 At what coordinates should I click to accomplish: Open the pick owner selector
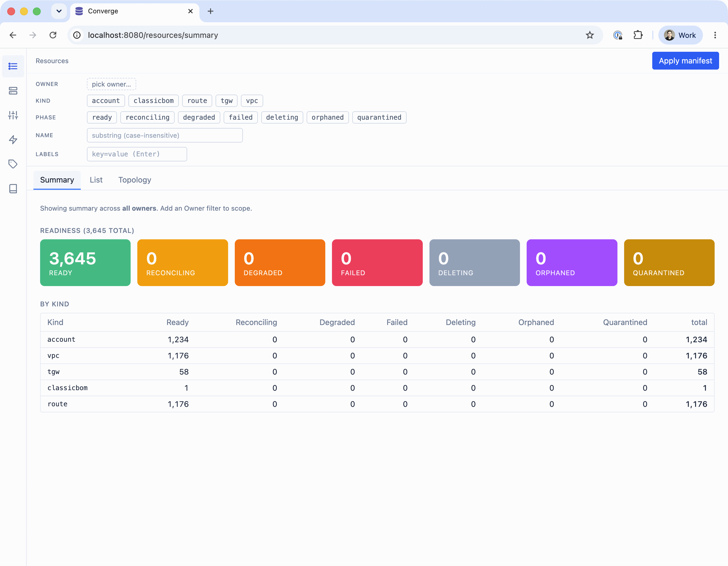pos(111,84)
